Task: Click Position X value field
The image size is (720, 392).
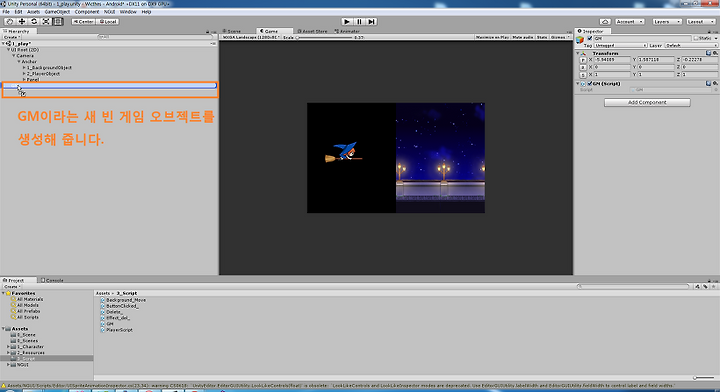Action: pos(613,60)
